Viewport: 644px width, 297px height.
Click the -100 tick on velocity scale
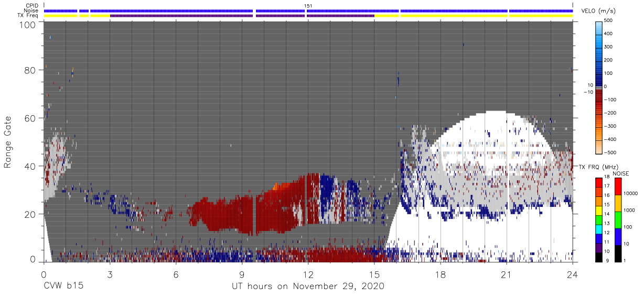coord(610,100)
